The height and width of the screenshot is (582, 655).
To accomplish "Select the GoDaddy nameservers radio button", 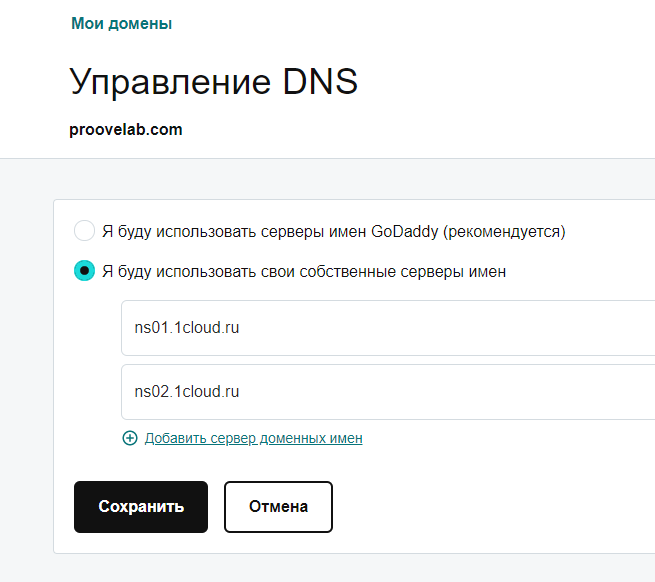I will [x=85, y=231].
